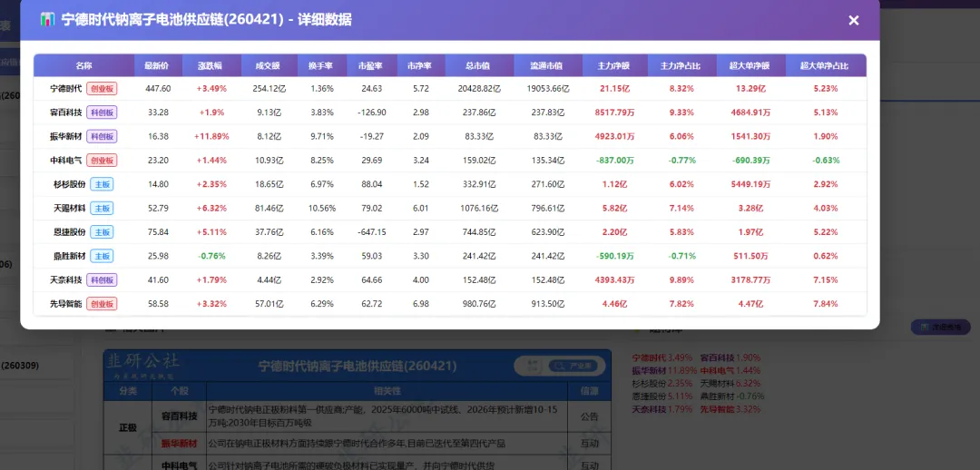Sort by the 主力净额 column header

615,65
